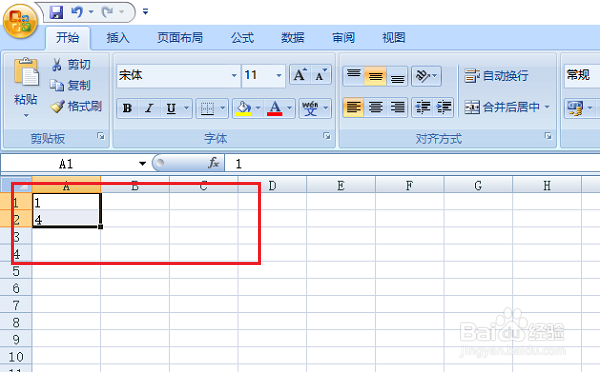Open the name box dropdown showing A1

[142, 164]
